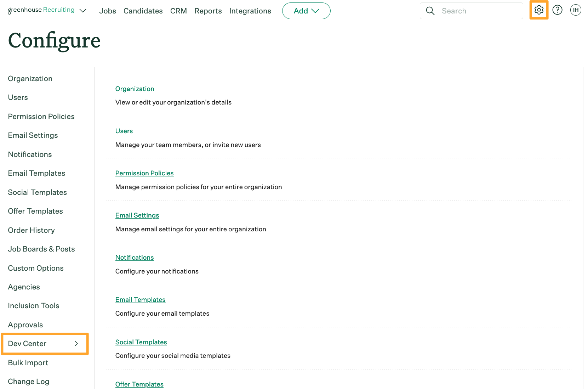
Task: Open the settings gear icon
Action: (x=539, y=10)
